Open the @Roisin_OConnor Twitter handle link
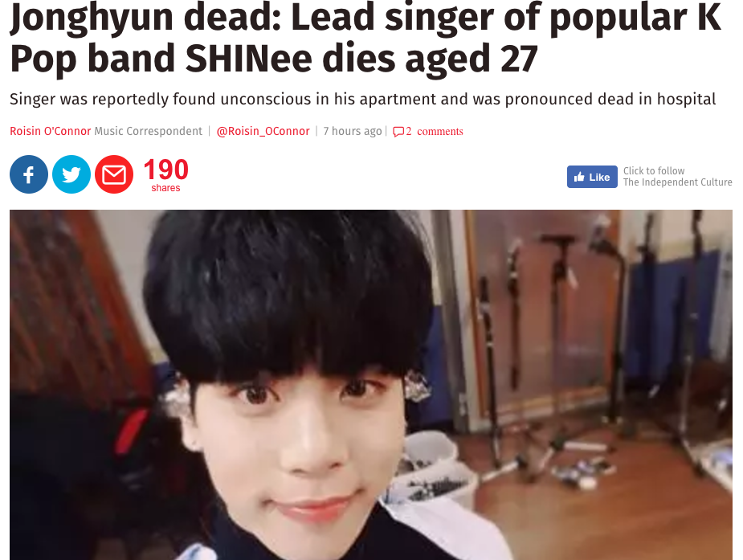 [x=263, y=131]
